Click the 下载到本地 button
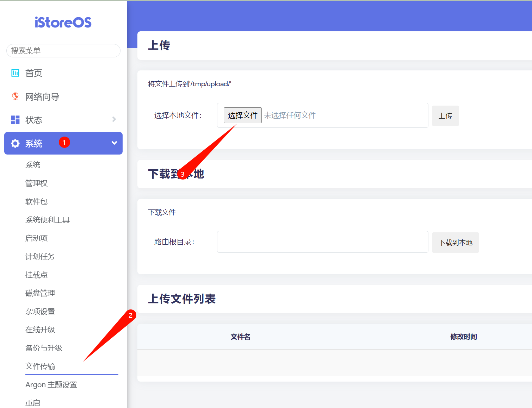The width and height of the screenshot is (532, 408). point(455,243)
